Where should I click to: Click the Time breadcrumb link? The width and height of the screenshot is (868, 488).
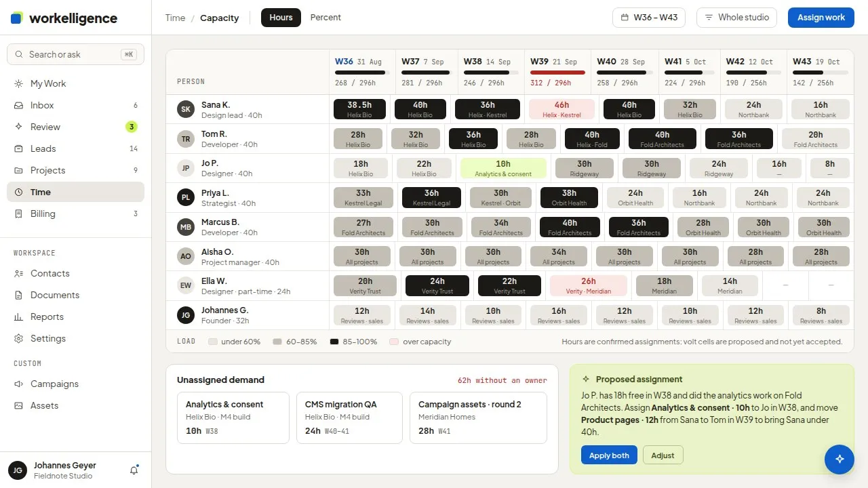pos(175,18)
